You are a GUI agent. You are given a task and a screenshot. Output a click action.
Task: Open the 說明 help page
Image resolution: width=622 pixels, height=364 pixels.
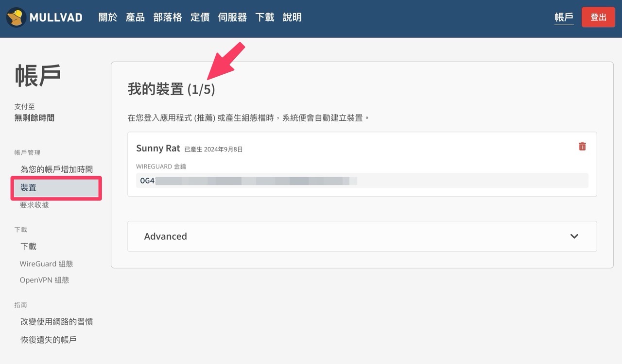[x=292, y=17]
